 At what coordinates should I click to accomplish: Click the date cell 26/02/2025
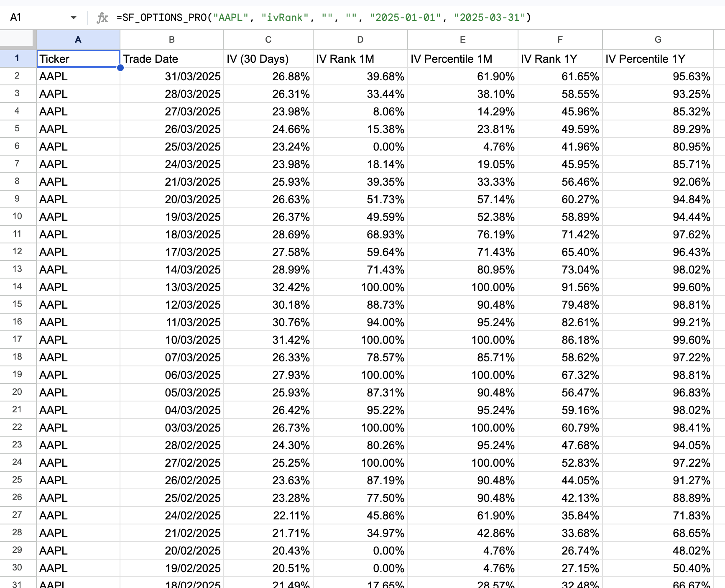[172, 480]
